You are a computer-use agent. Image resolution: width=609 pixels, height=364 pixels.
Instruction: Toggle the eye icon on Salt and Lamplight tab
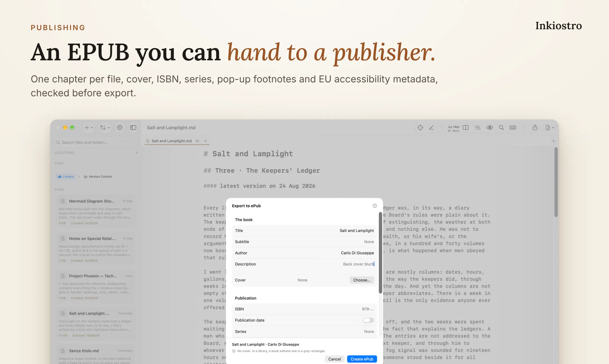coord(197,141)
